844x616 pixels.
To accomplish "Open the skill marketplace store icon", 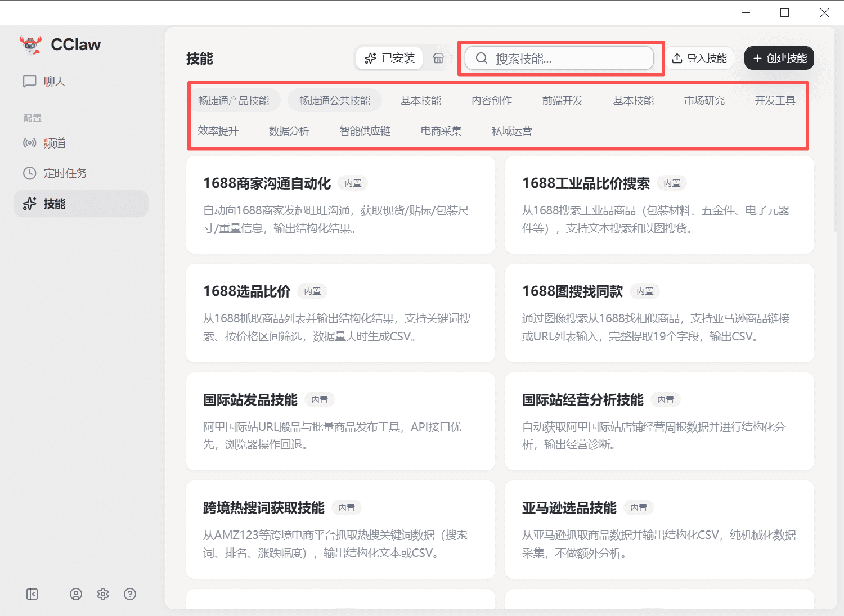I will [439, 58].
